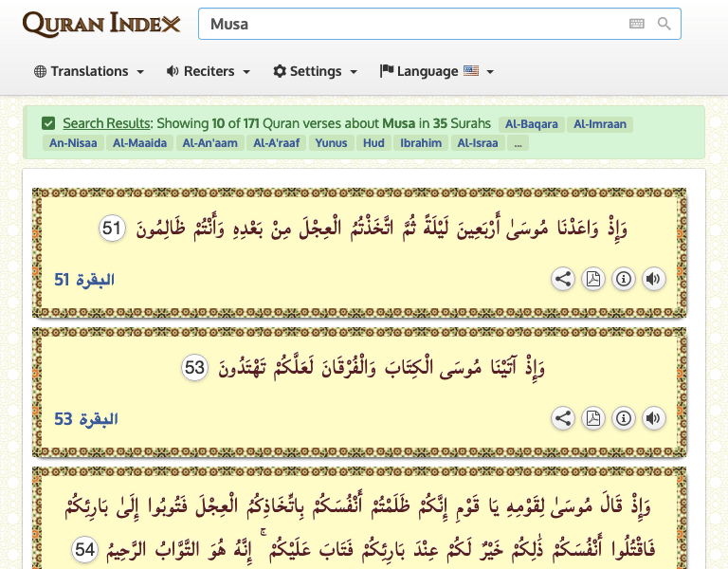
Task: Filter results by Al-A'raaf surah
Action: click(x=276, y=143)
